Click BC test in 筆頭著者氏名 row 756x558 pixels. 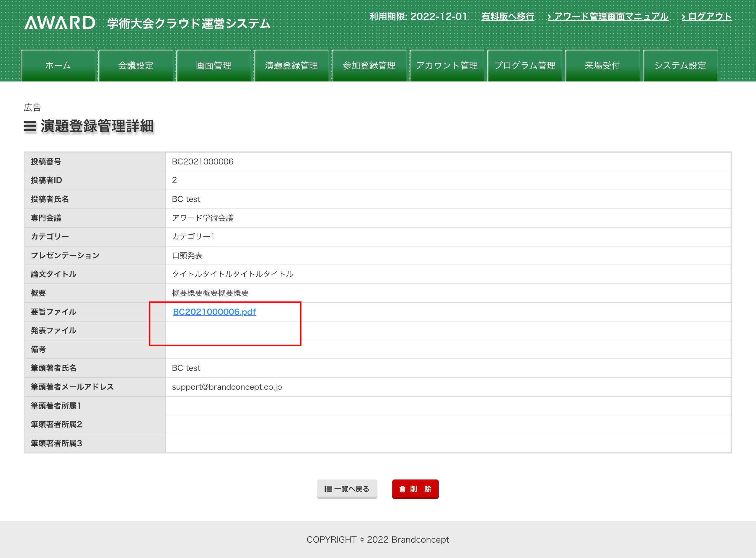coord(186,368)
